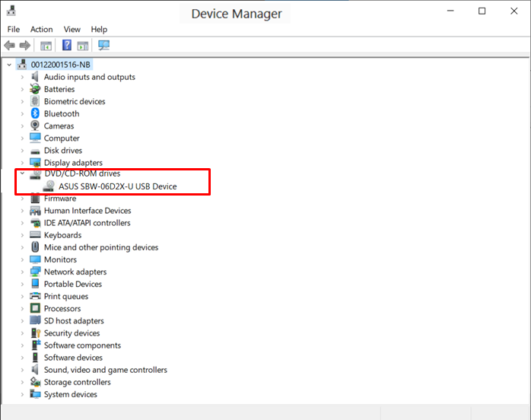Select ASUS SBW-06D2X-U USB Device
Image resolution: width=531 pixels, height=420 pixels.
pyautogui.click(x=117, y=186)
